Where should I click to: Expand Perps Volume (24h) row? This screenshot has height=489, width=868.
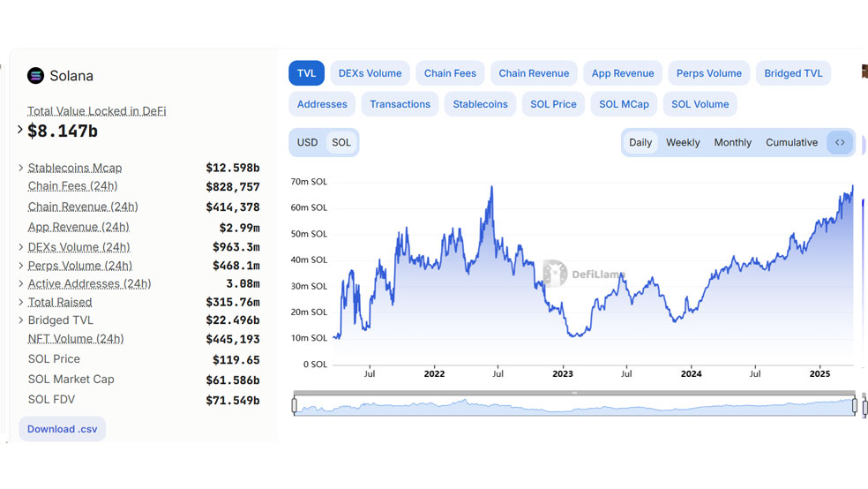tap(20, 266)
